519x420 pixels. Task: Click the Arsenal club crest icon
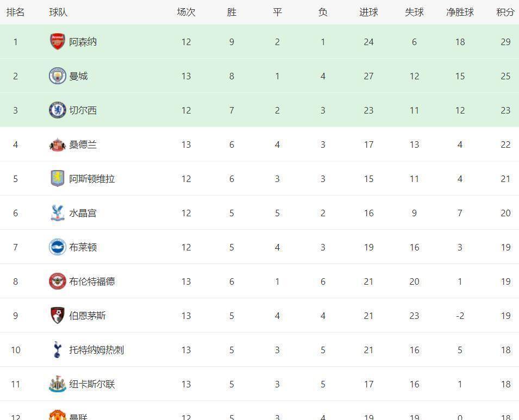tap(57, 42)
